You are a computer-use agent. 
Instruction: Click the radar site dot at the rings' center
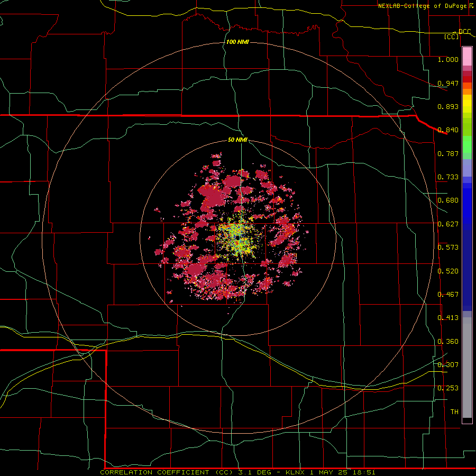tap(237, 239)
